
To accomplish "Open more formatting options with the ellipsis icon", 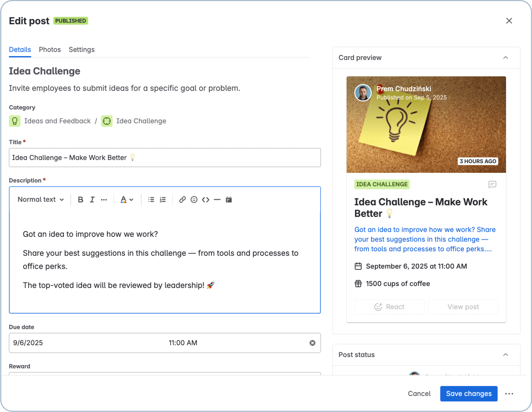I will point(104,199).
